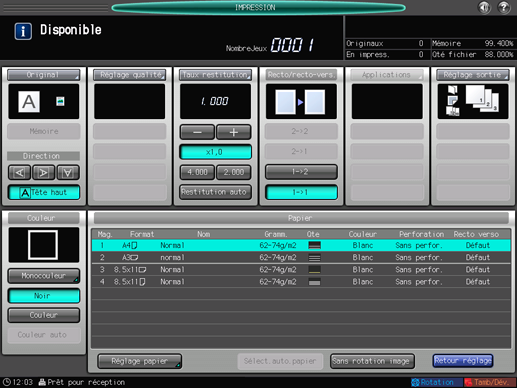Open Taux restitution settings
This screenshot has width=517, height=388.
click(x=215, y=75)
